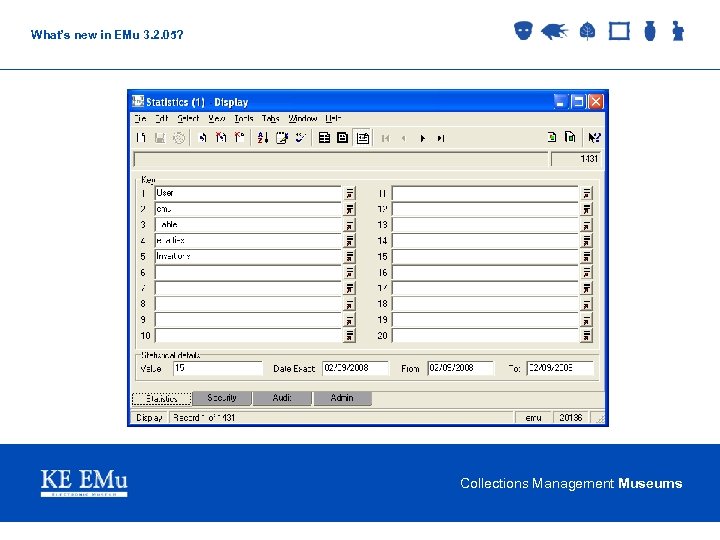Click the Value field showing 15
The width and height of the screenshot is (720, 540).
pyautogui.click(x=218, y=368)
